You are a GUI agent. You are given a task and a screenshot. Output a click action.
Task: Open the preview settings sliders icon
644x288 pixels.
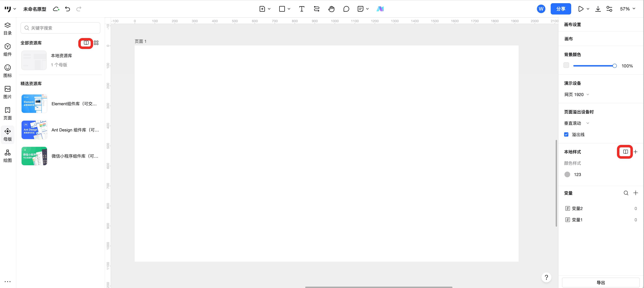pos(609,9)
